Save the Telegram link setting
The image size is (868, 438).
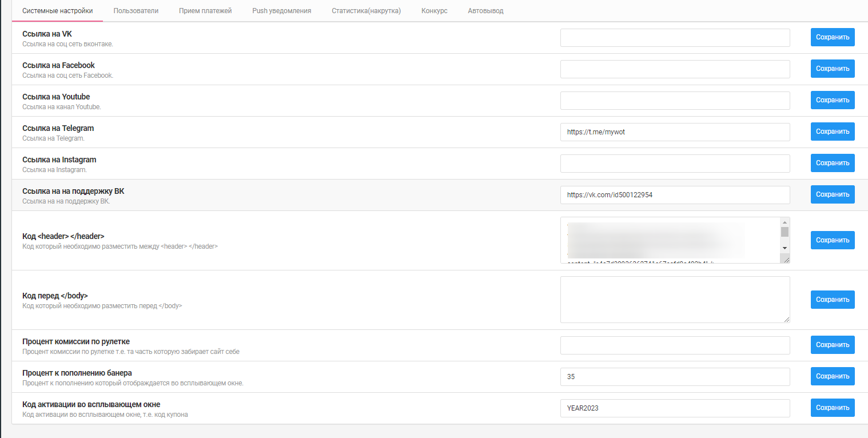(832, 132)
